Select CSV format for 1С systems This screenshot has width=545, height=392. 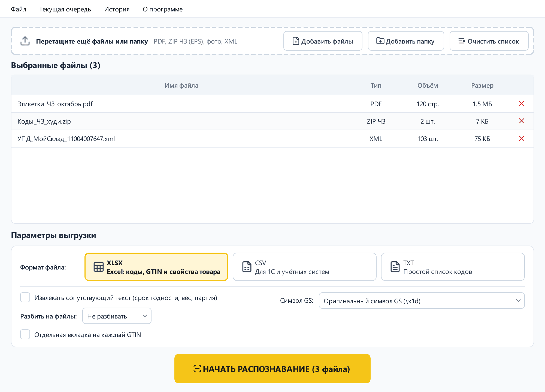tap(305, 267)
